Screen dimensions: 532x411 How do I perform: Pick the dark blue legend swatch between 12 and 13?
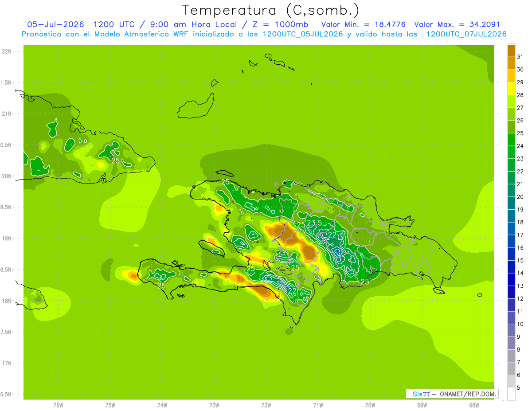[511, 292]
